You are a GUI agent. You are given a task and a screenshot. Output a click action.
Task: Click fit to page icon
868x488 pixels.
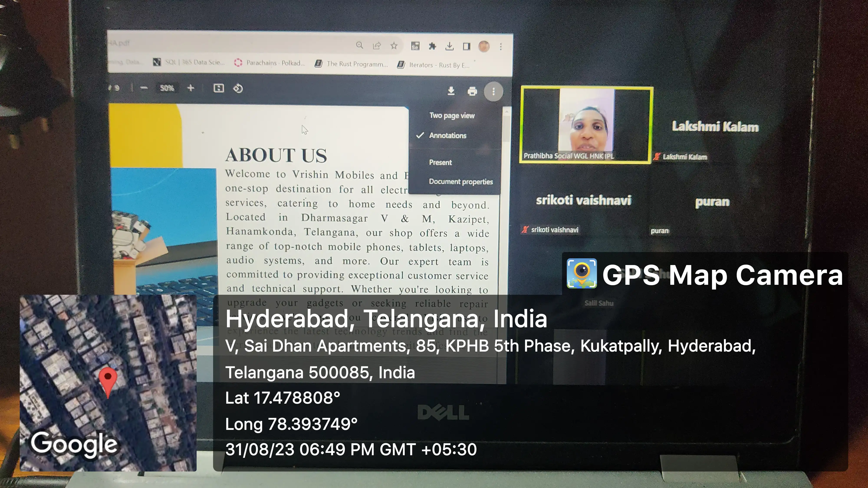219,88
